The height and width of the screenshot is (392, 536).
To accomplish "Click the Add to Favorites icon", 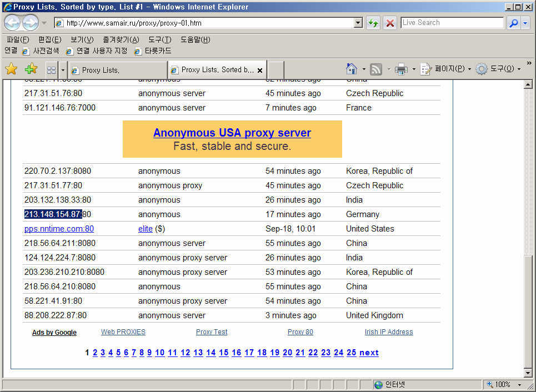I will (31, 69).
